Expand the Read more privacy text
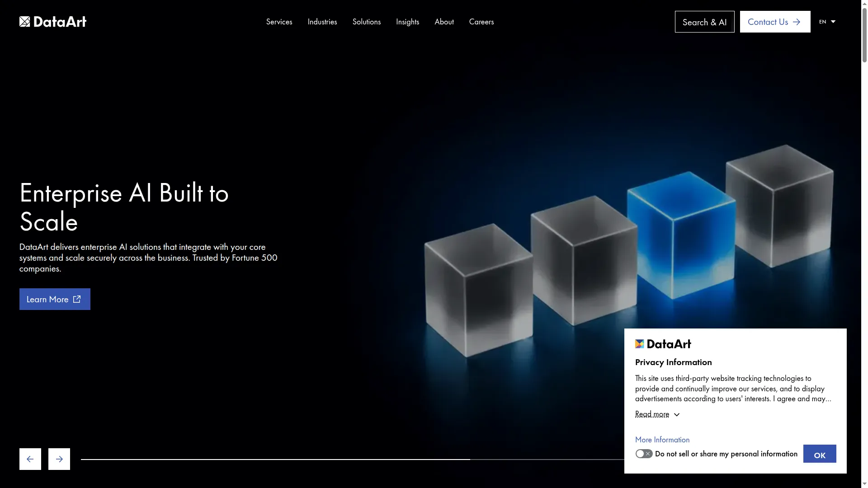Screen dimensions: 868x488 657,414
